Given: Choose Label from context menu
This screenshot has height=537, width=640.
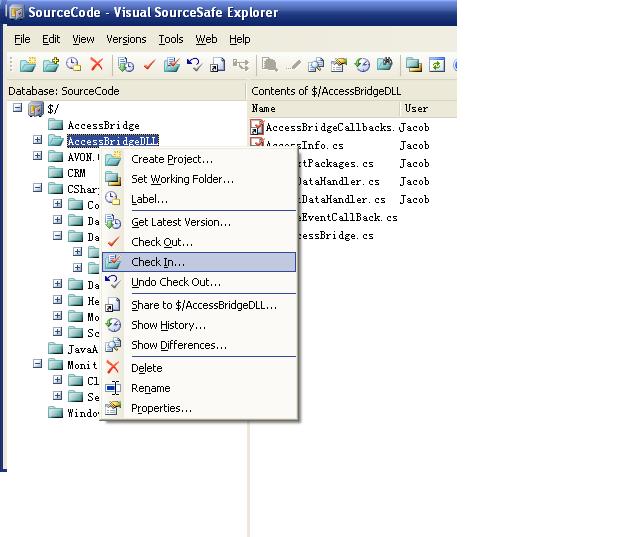Looking at the screenshot, I should (199, 199).
